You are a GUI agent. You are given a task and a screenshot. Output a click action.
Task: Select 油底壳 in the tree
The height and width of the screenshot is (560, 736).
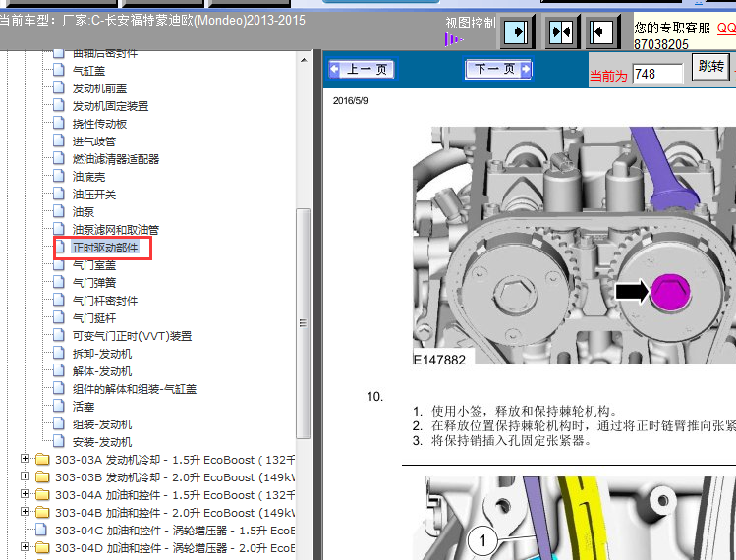tap(88, 177)
